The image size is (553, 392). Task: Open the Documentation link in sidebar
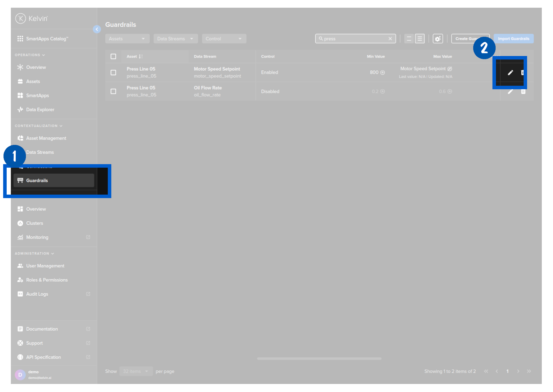(x=42, y=329)
